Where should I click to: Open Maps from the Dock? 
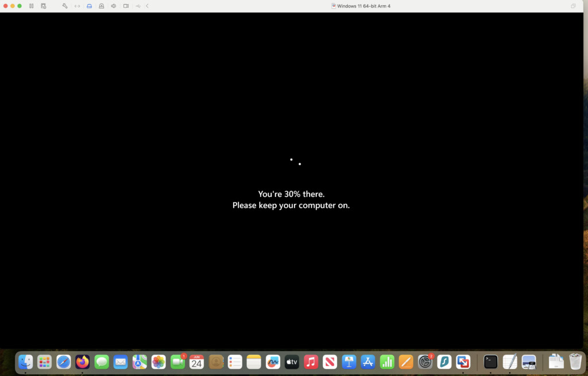[x=140, y=362]
